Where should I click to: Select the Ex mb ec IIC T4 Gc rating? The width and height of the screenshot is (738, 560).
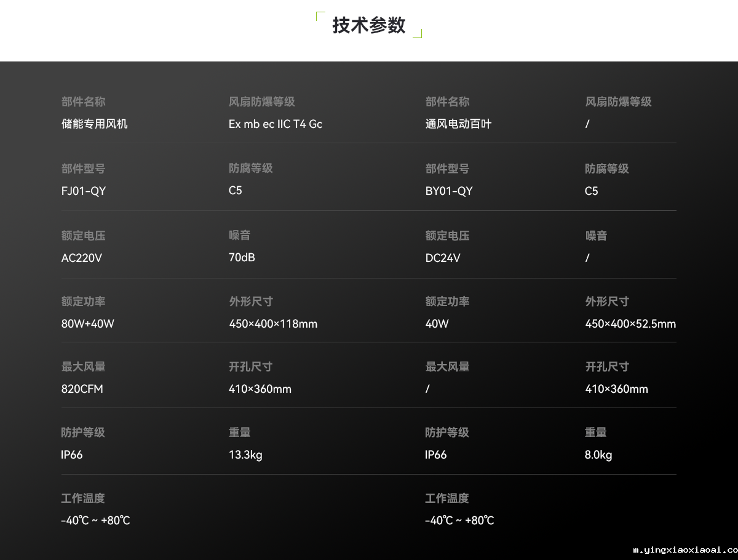click(276, 124)
